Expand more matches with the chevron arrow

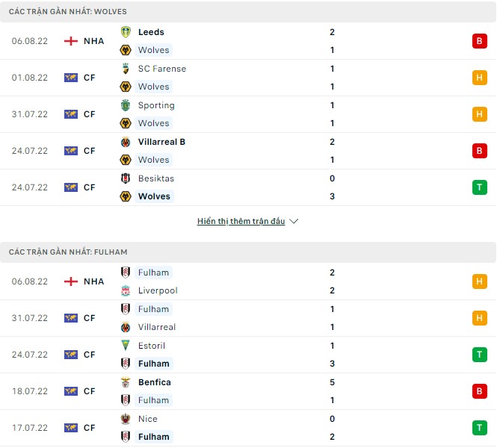click(294, 222)
